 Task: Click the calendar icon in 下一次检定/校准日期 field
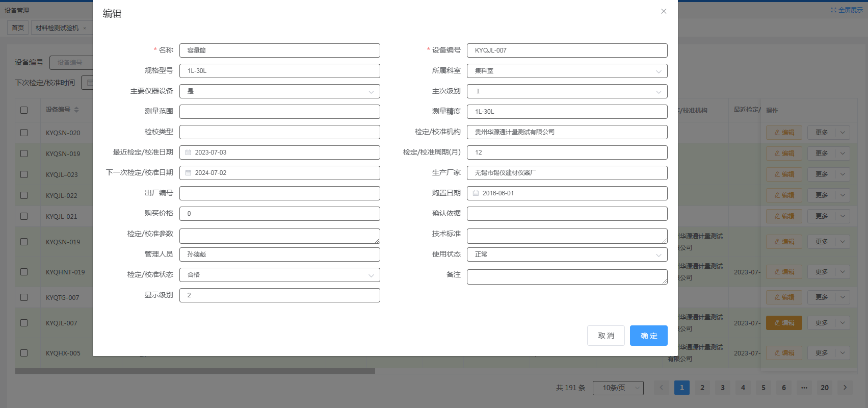click(188, 173)
